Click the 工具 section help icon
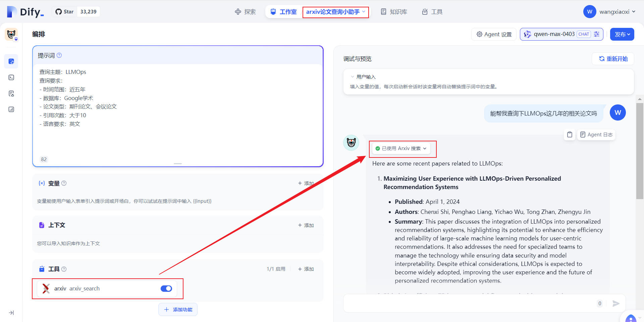Image resolution: width=644 pixels, height=322 pixels. click(x=64, y=269)
